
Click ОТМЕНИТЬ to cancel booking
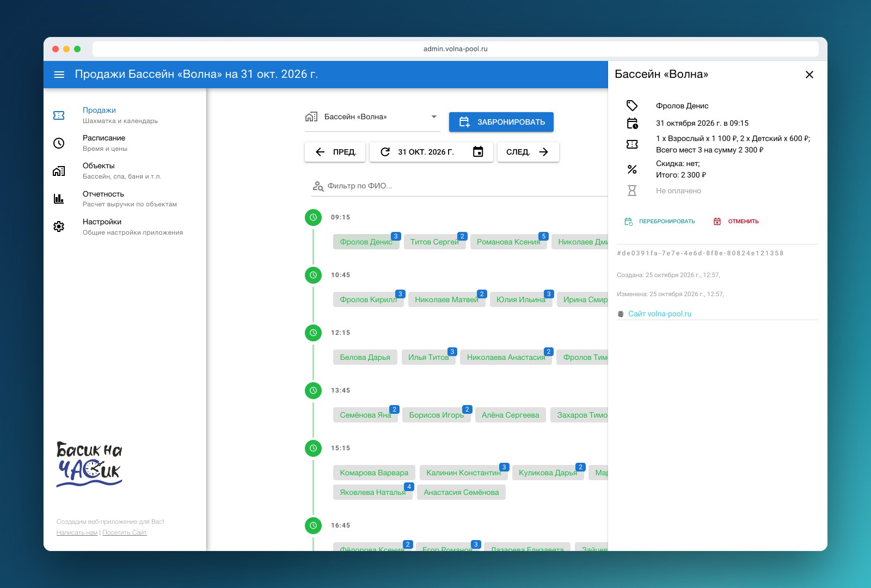[736, 222]
